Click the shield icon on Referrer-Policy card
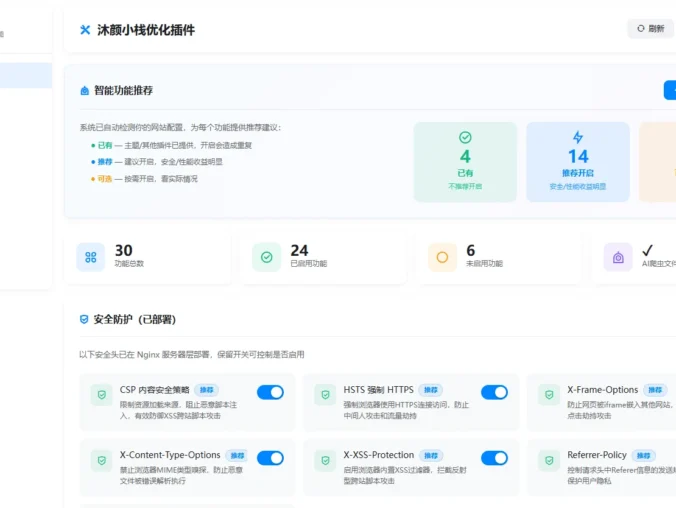The width and height of the screenshot is (676, 508). pos(549,460)
